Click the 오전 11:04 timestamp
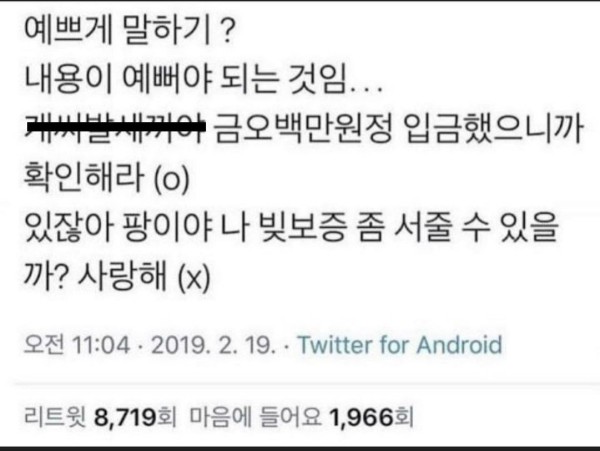 point(77,345)
